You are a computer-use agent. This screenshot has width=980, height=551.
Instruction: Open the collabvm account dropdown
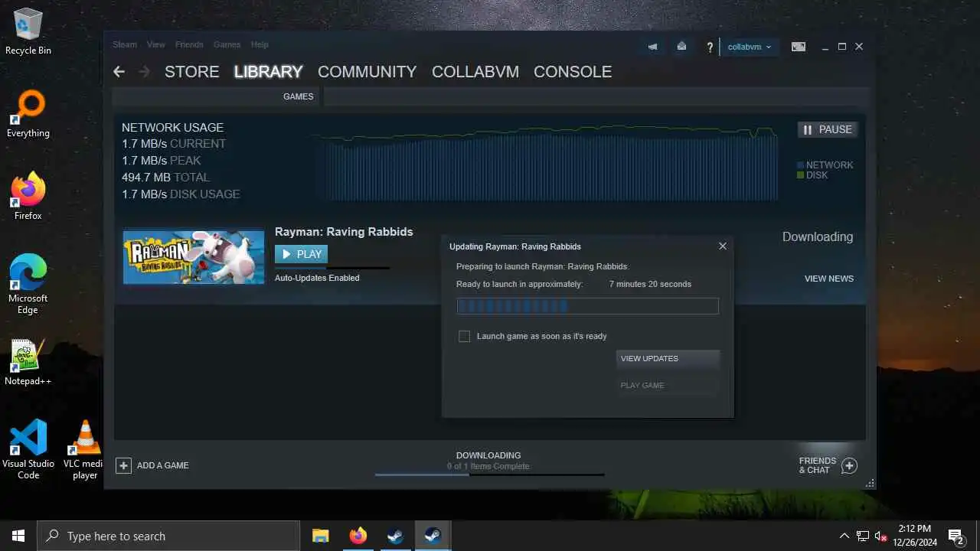coord(750,47)
